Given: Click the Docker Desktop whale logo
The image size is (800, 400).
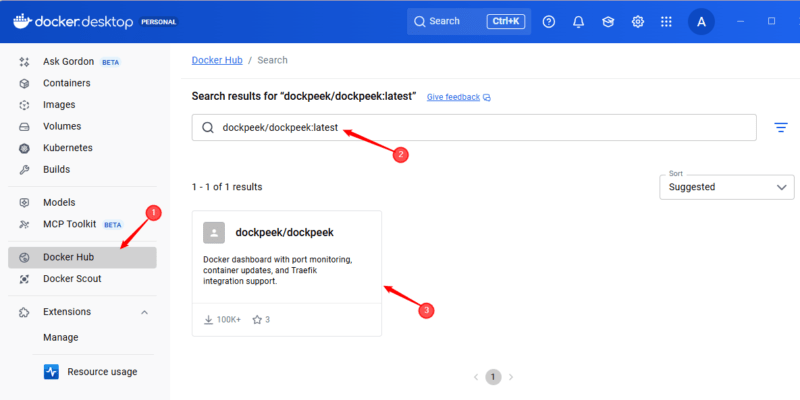Looking at the screenshot, I should point(22,22).
